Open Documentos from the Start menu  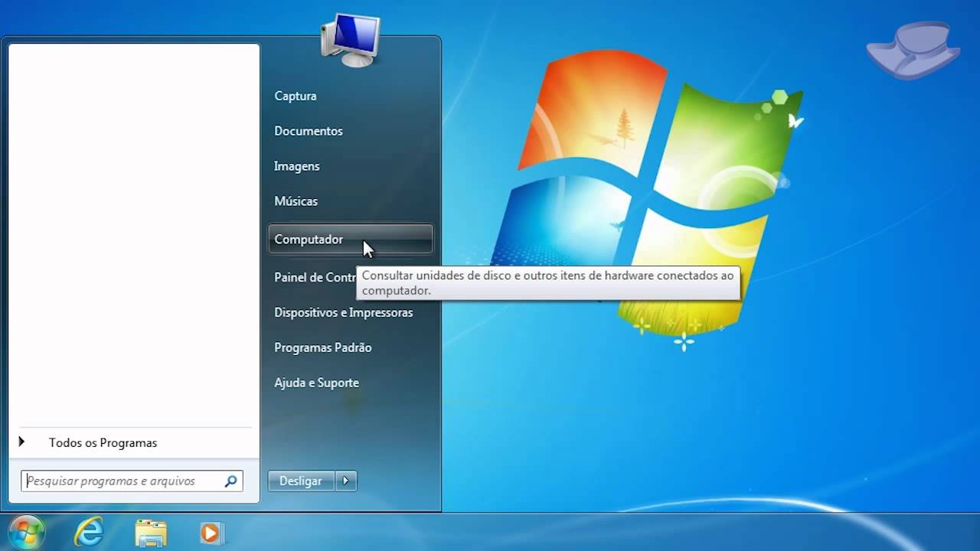pos(309,131)
